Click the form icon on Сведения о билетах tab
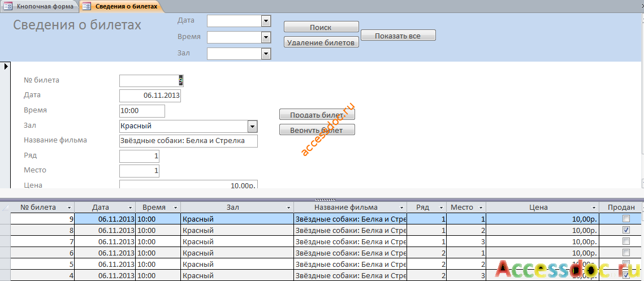The image size is (644, 281). [x=87, y=7]
